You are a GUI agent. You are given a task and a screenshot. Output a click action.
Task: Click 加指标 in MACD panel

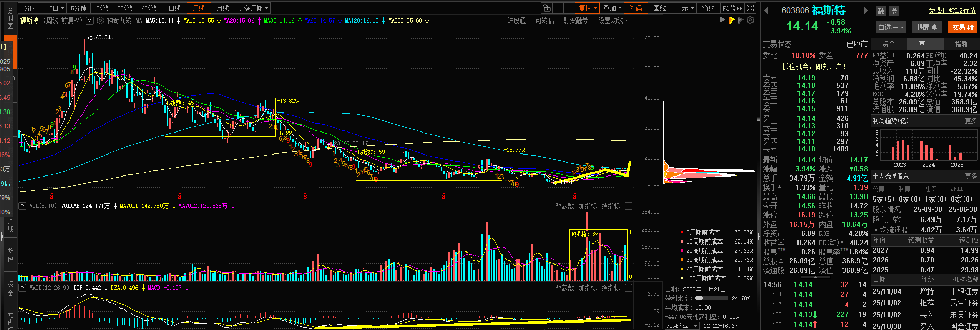(x=587, y=288)
